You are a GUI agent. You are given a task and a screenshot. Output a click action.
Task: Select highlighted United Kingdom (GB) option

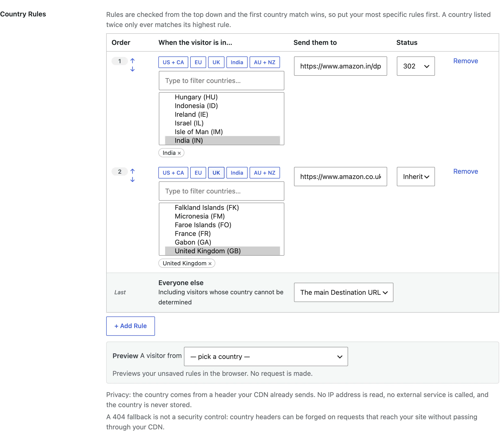222,251
